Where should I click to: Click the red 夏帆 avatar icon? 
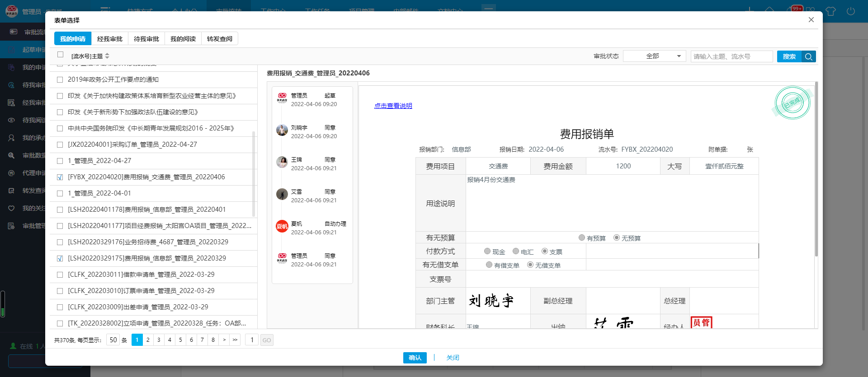click(282, 227)
